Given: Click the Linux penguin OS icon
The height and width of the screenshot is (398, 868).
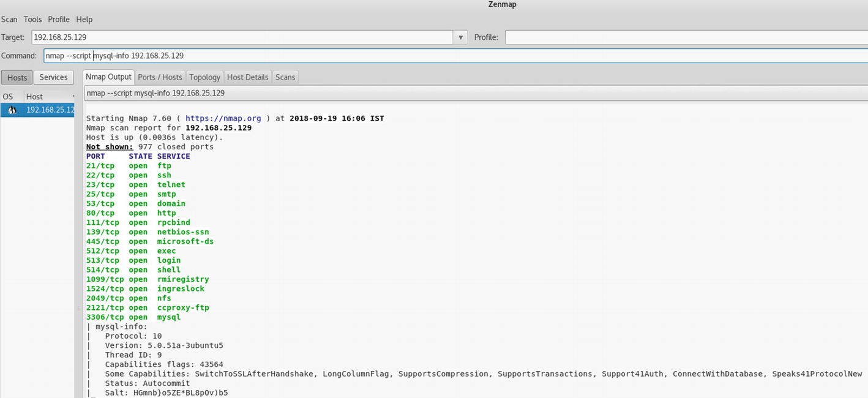Looking at the screenshot, I should (12, 110).
